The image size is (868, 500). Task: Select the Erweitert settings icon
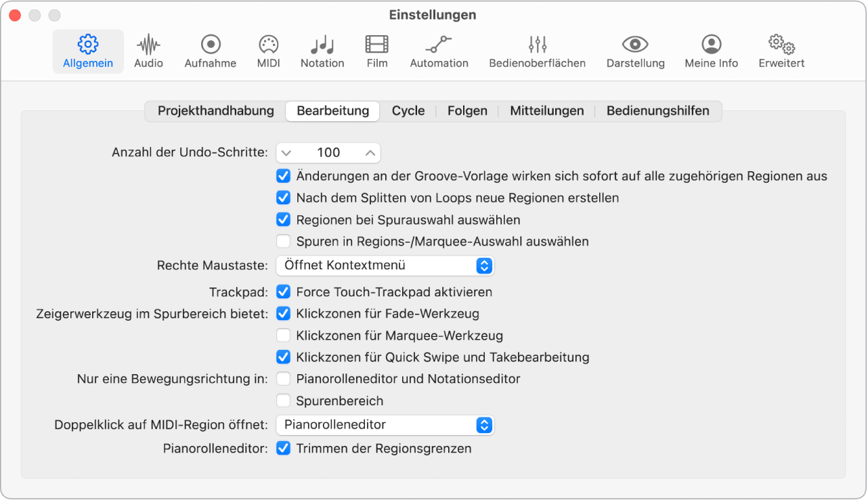[x=781, y=51]
